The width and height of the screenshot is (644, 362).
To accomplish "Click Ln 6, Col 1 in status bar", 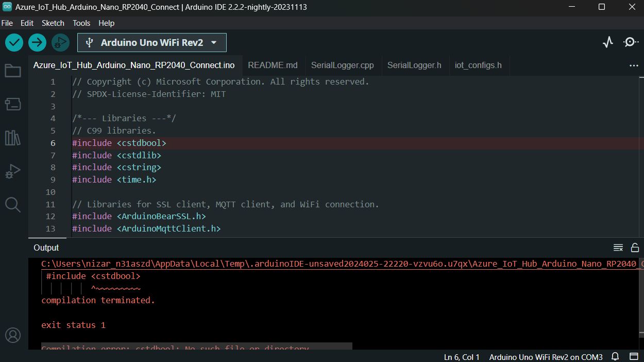I will click(x=462, y=357).
